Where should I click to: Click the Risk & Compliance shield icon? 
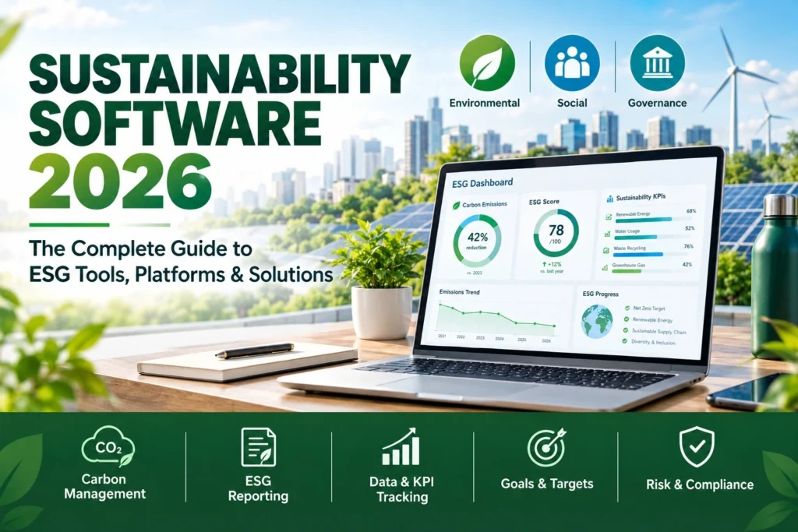pos(697,446)
